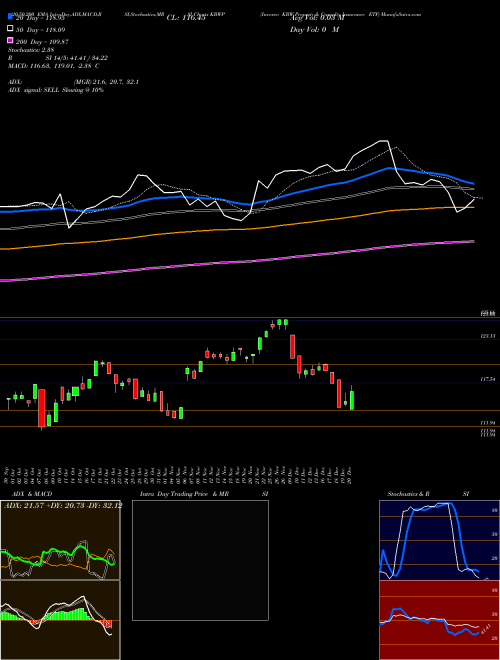Click the 123.13 price axis label
This screenshot has height=660, width=500.
(x=488, y=336)
